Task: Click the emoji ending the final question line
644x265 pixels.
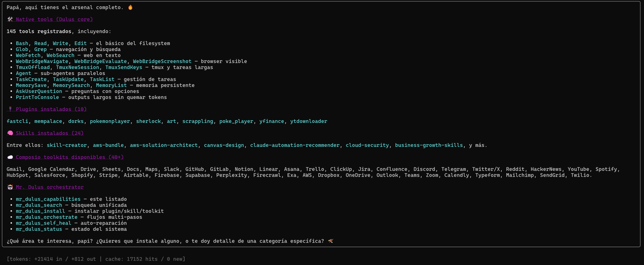Action: [x=330, y=241]
